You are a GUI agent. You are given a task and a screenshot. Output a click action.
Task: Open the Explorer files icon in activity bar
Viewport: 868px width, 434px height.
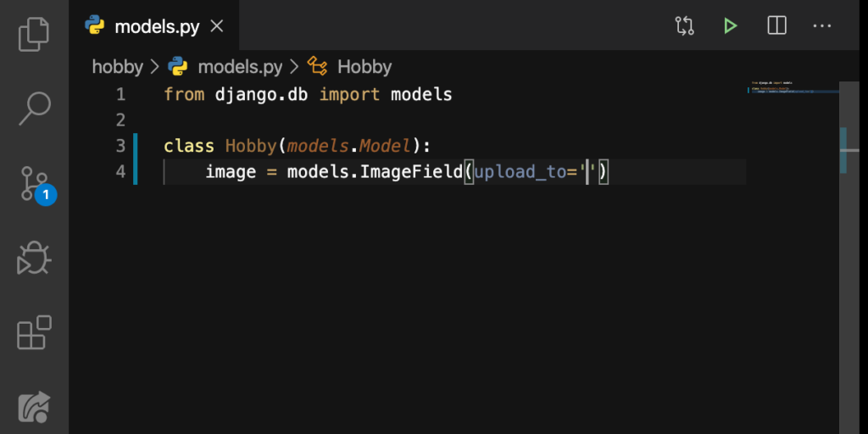pyautogui.click(x=34, y=34)
